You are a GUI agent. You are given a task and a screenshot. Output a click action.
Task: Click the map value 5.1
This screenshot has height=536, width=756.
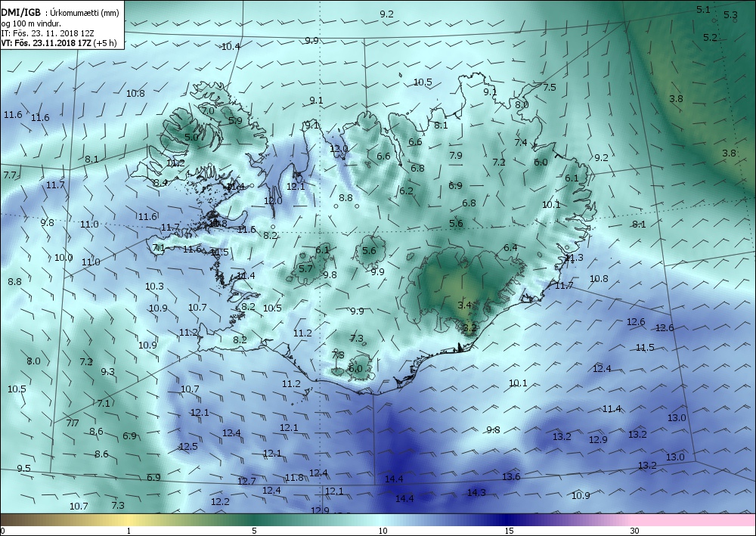(x=703, y=9)
